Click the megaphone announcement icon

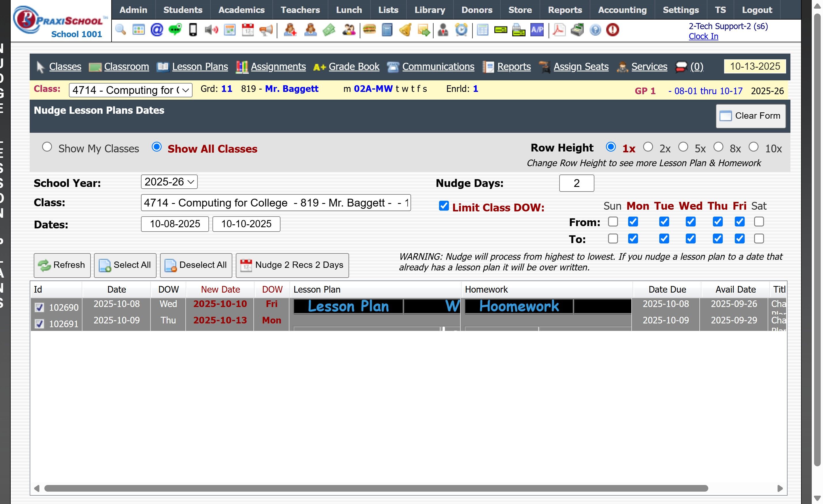[x=266, y=30]
